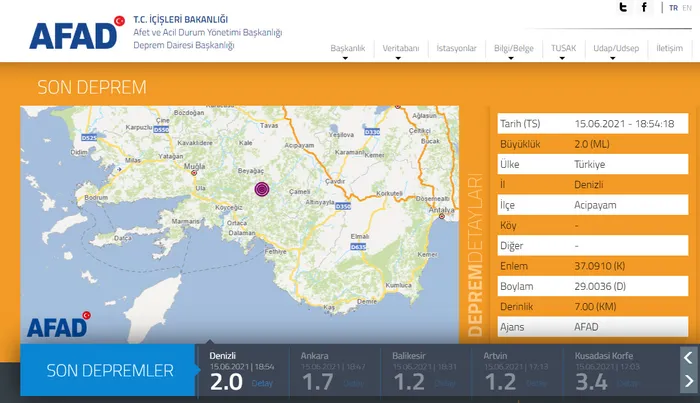Expand the Veritabanı dropdown menu

pyautogui.click(x=400, y=48)
